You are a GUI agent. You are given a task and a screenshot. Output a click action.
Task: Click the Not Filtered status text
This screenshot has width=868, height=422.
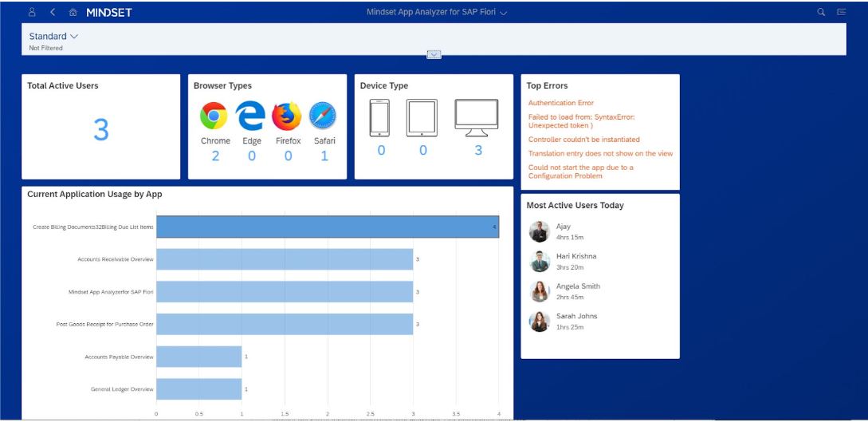pos(46,48)
